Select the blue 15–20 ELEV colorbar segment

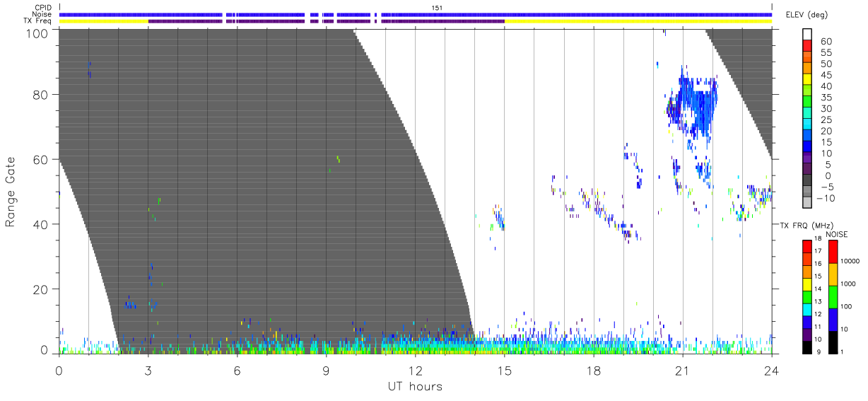point(807,136)
